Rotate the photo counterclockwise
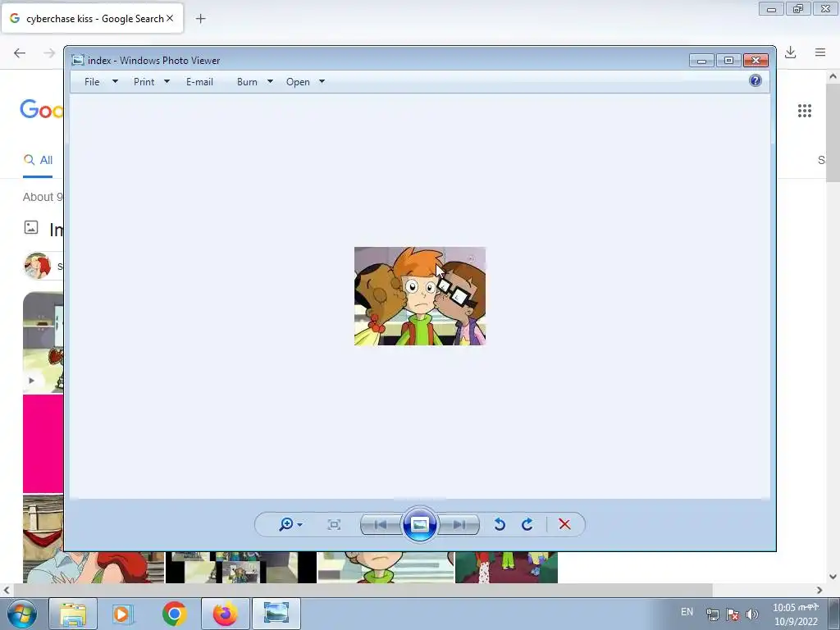 click(500, 524)
